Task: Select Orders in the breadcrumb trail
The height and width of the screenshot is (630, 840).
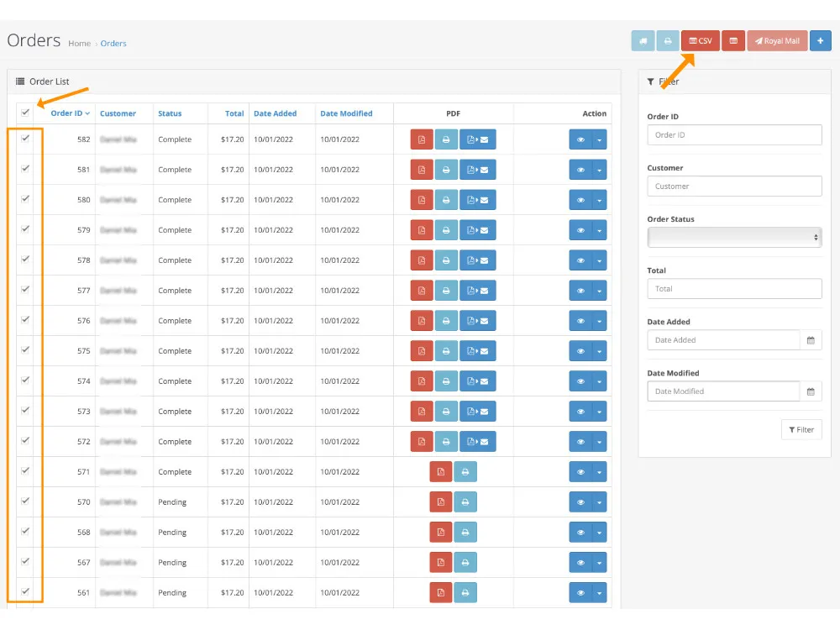Action: coord(113,43)
